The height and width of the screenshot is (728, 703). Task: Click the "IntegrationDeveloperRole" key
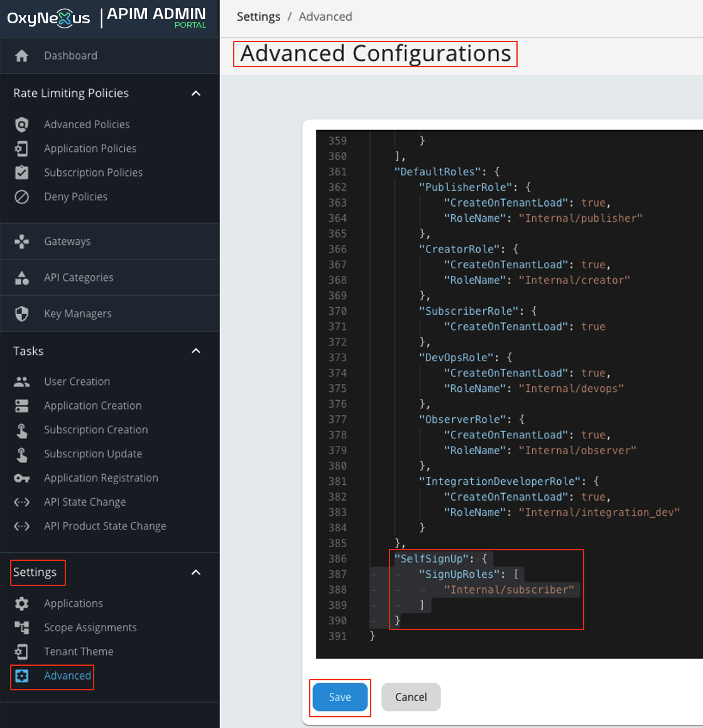499,482
